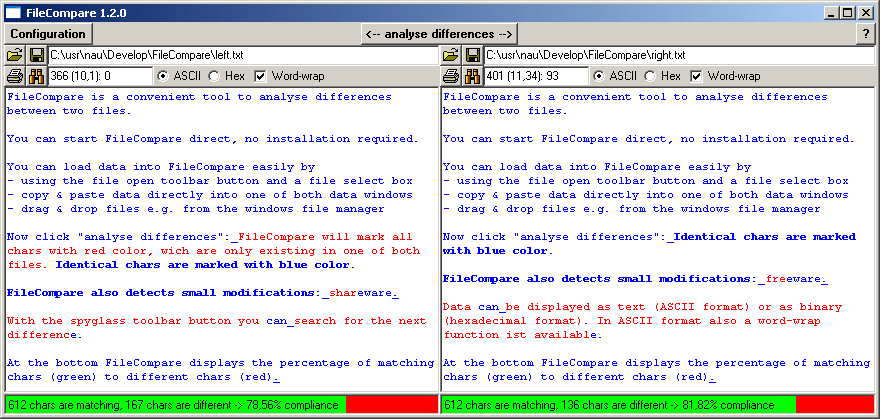Image resolution: width=880 pixels, height=419 pixels.
Task: Click the FileCompare title bar app icon
Action: 12,12
